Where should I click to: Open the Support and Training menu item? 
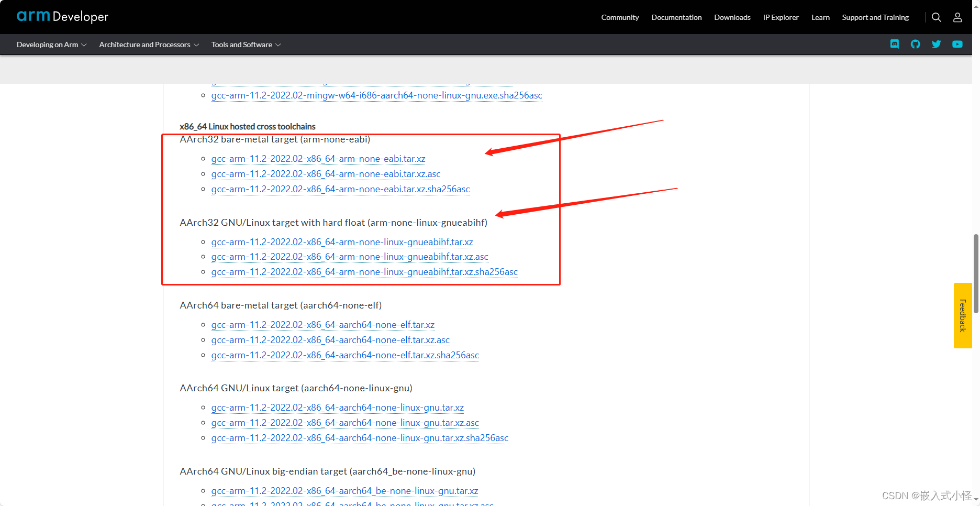pyautogui.click(x=875, y=17)
